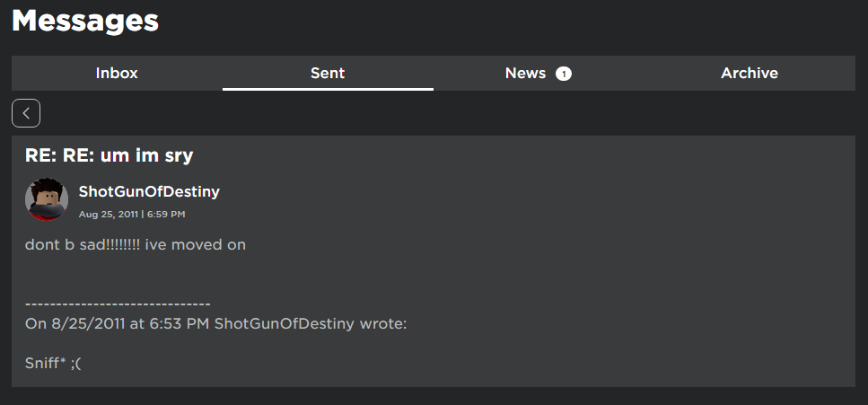Click the white underline beneath Sent tab
868x405 pixels.
tap(328, 89)
